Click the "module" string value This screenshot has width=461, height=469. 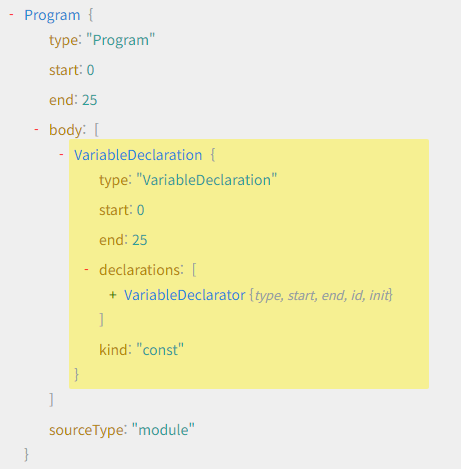(x=163, y=430)
